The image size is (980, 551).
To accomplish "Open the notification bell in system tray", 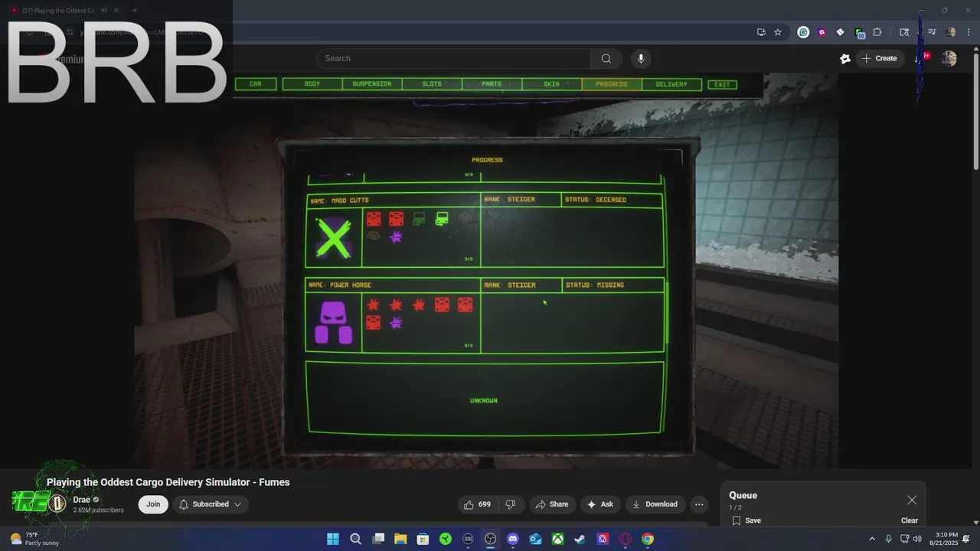I will coord(966,539).
